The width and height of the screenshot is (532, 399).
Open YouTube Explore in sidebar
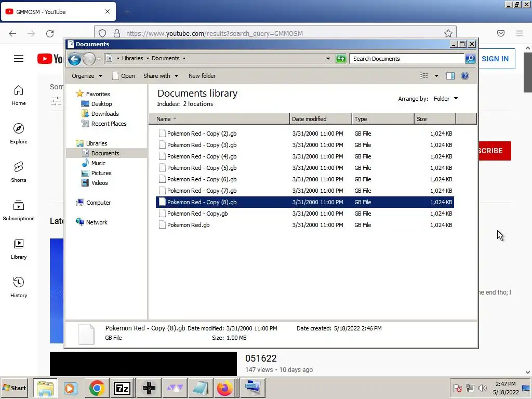(x=19, y=134)
